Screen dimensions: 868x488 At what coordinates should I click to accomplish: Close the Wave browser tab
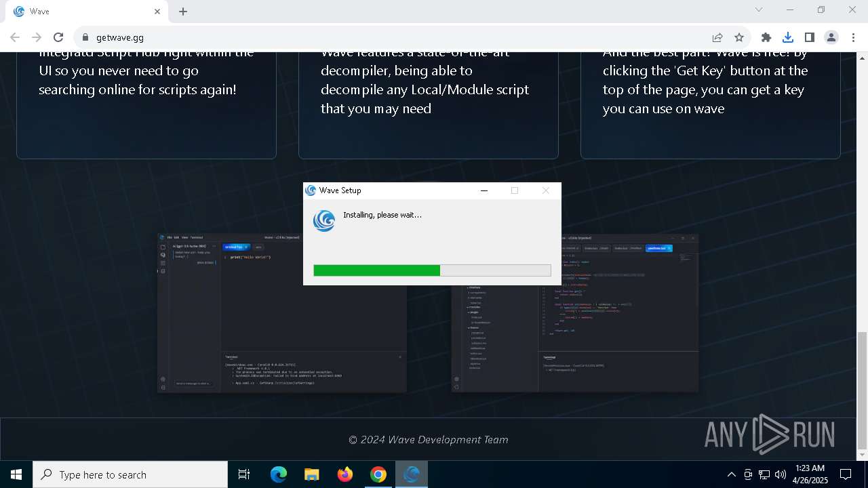[157, 12]
